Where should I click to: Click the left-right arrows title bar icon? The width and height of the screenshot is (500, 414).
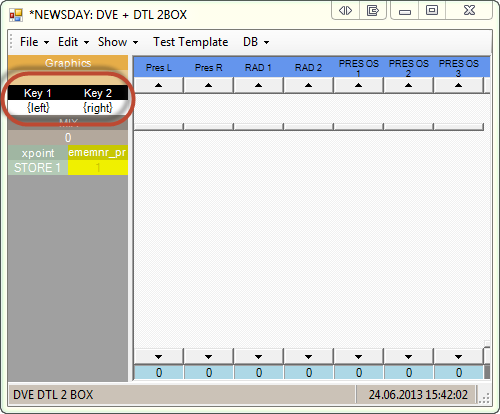pos(345,11)
